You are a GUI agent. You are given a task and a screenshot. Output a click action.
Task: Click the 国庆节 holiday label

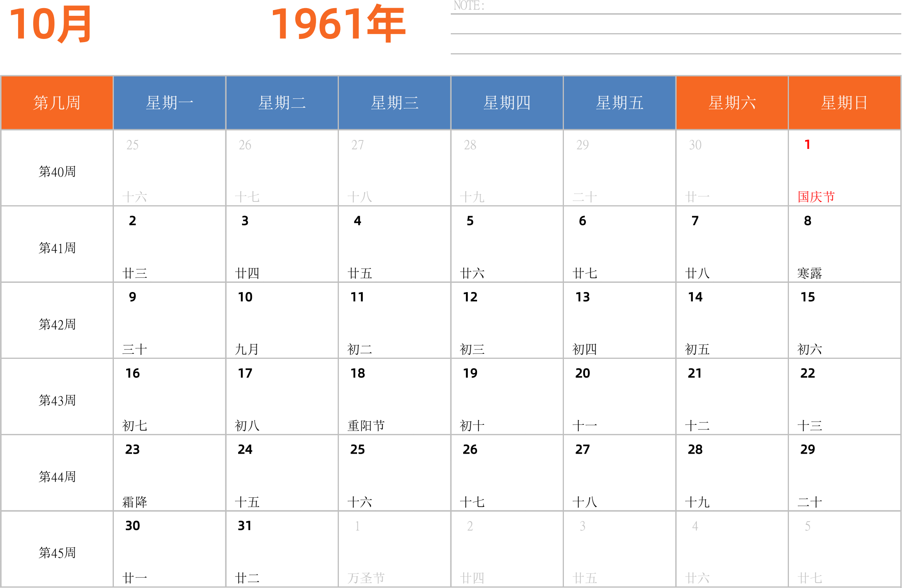pos(816,197)
